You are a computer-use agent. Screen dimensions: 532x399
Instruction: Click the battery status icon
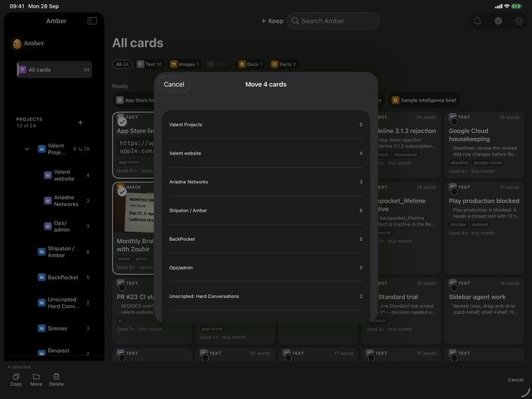tap(517, 6)
